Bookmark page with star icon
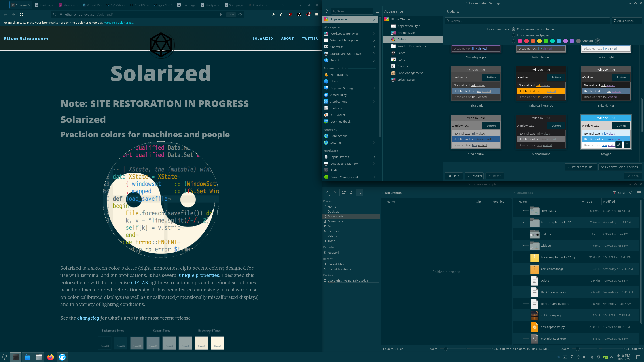Viewport: 644px width, 362px height. (x=240, y=15)
